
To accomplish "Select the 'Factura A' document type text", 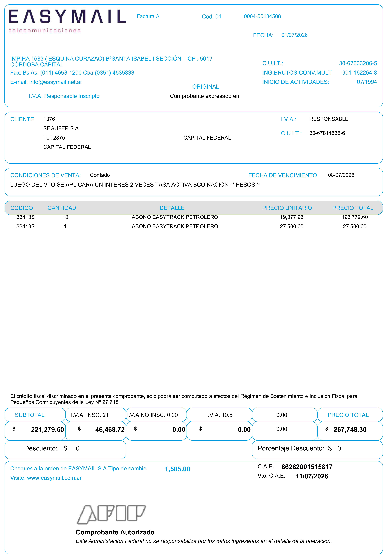I will point(148,16).
